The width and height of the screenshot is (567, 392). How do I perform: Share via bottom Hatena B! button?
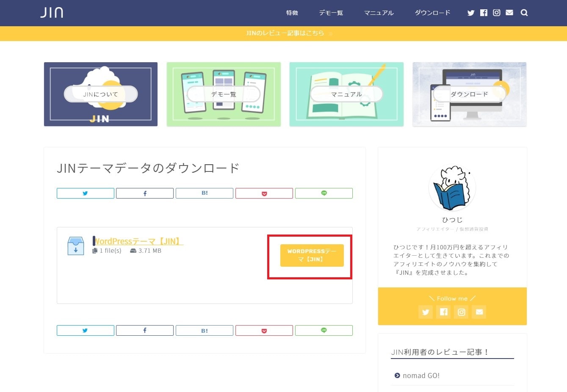[205, 330]
